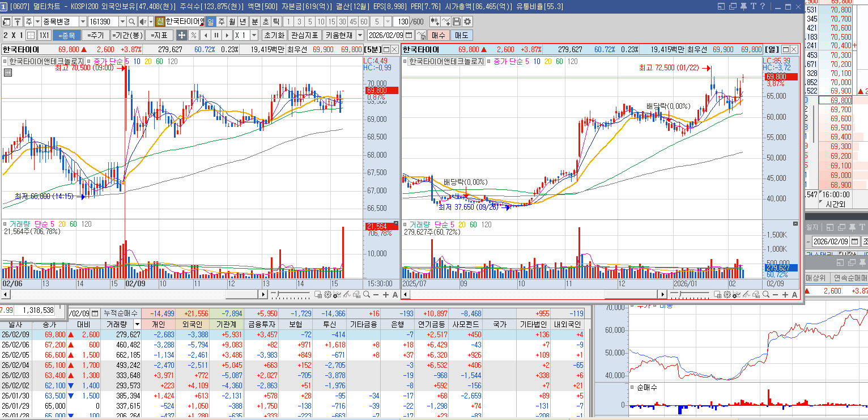Viewport: 868px width, 420px height.
Task: Select the 월 (monthly) period toggle
Action: click(232, 22)
